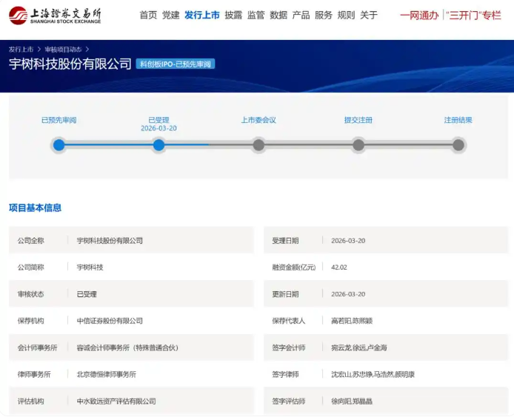514x420 pixels.
Task: Click the 项目基本信息 section heading
Action: pos(35,208)
